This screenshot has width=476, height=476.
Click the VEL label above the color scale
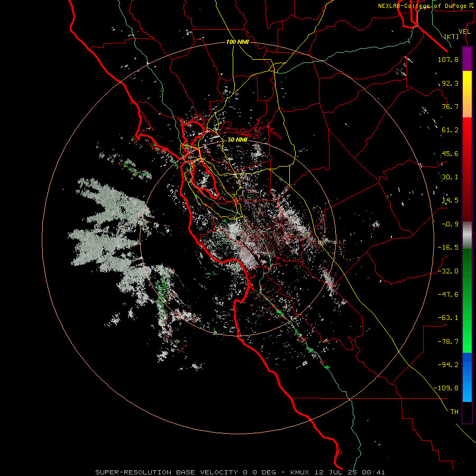[464, 32]
